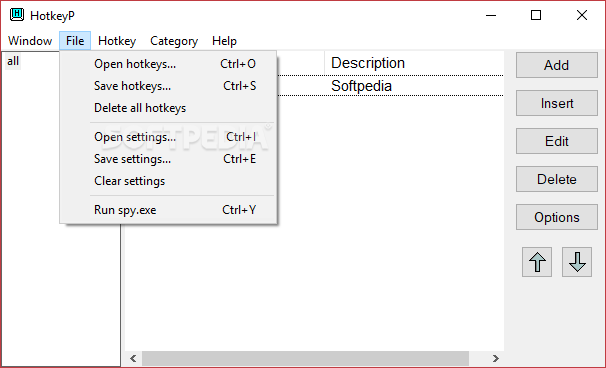The height and width of the screenshot is (368, 606).
Task: Open the Hotkey menu
Action: point(117,41)
